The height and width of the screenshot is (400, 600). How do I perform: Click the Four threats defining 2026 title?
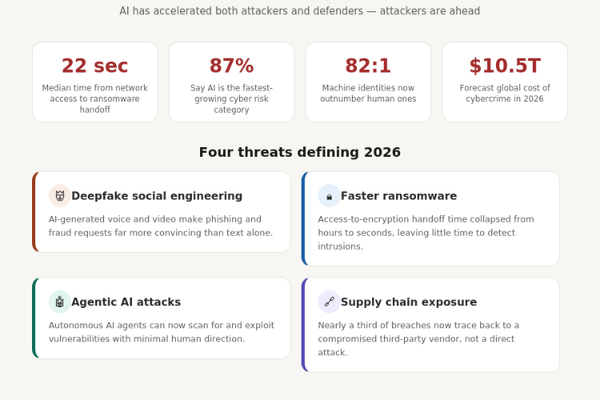(300, 152)
